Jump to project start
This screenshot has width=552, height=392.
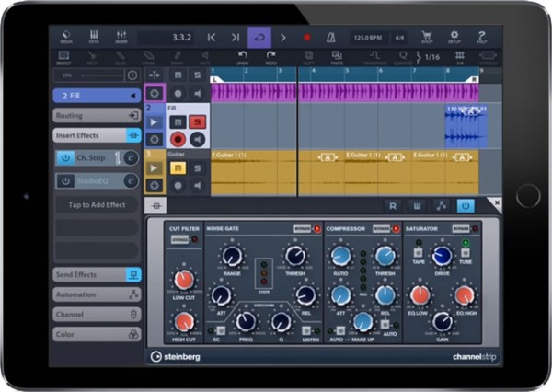coord(212,38)
